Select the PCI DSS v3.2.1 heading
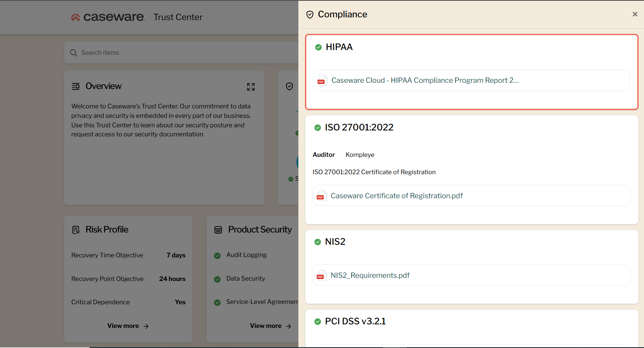This screenshot has height=348, width=644. tap(355, 321)
